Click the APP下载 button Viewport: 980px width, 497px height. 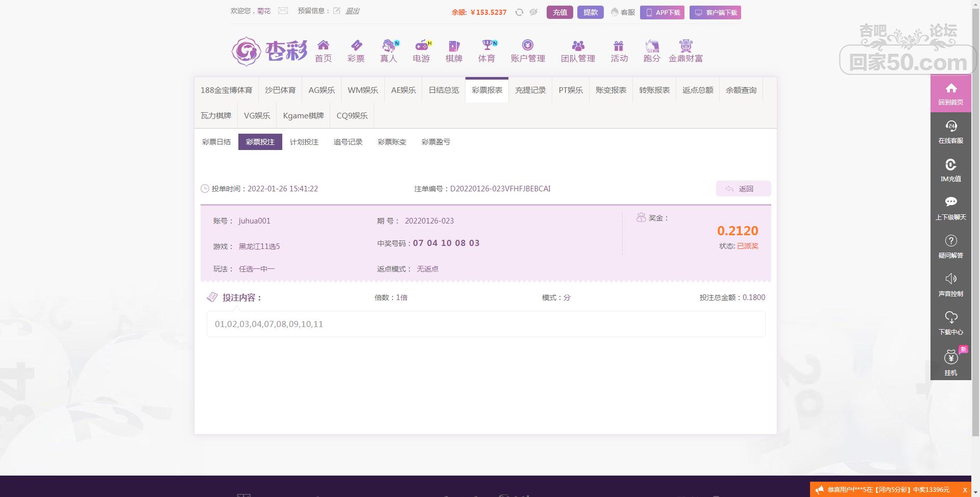(x=663, y=12)
